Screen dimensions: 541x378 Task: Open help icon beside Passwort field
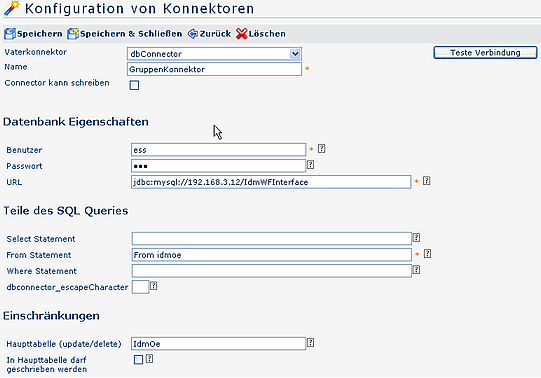311,165
